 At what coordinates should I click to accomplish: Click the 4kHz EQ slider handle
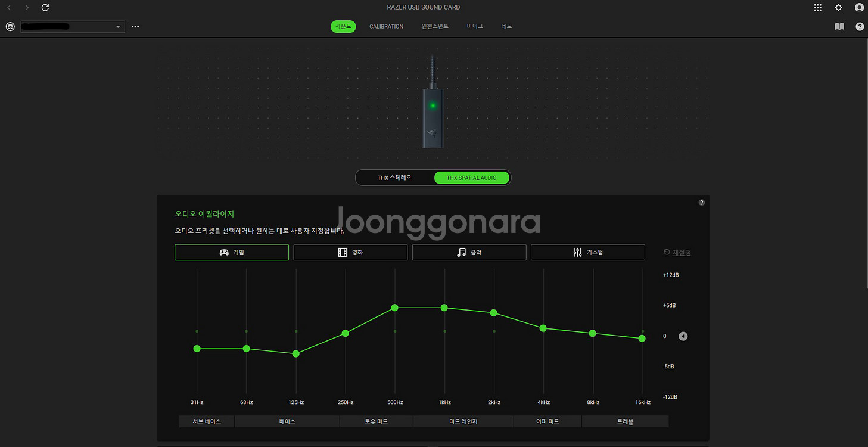[543, 328]
